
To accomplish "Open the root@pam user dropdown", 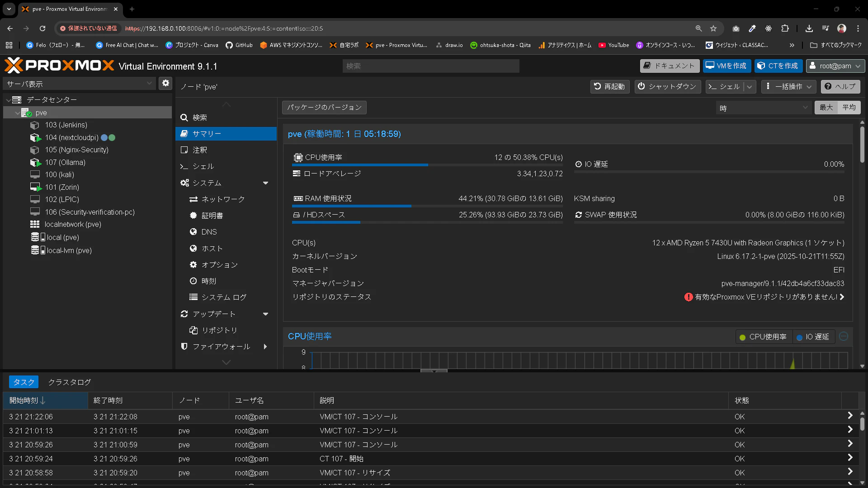I will click(x=835, y=66).
